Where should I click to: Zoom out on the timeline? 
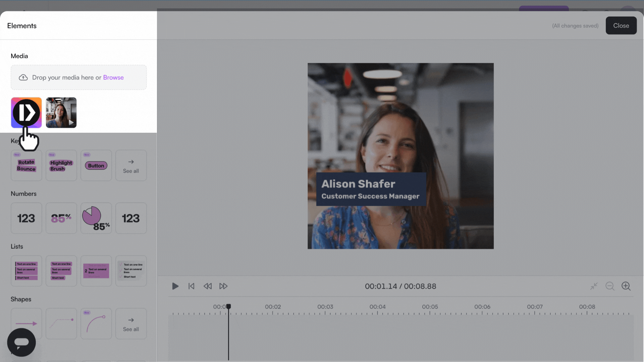pos(610,286)
